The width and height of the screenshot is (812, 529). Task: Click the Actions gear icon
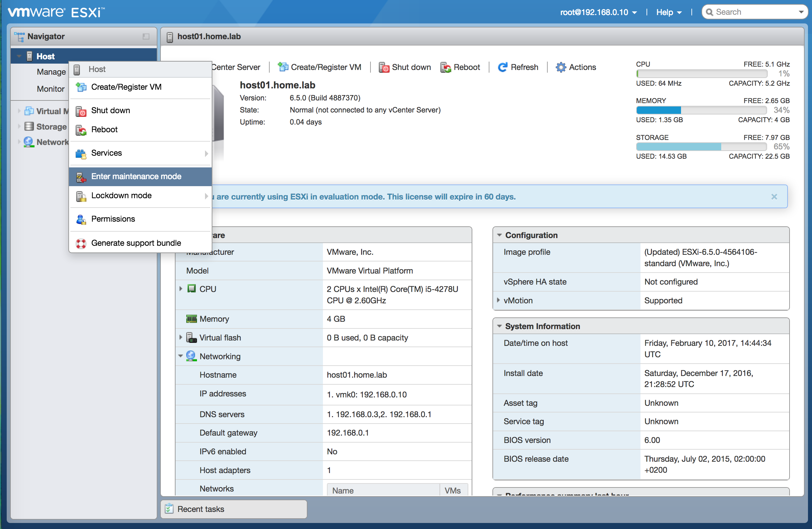pyautogui.click(x=560, y=67)
